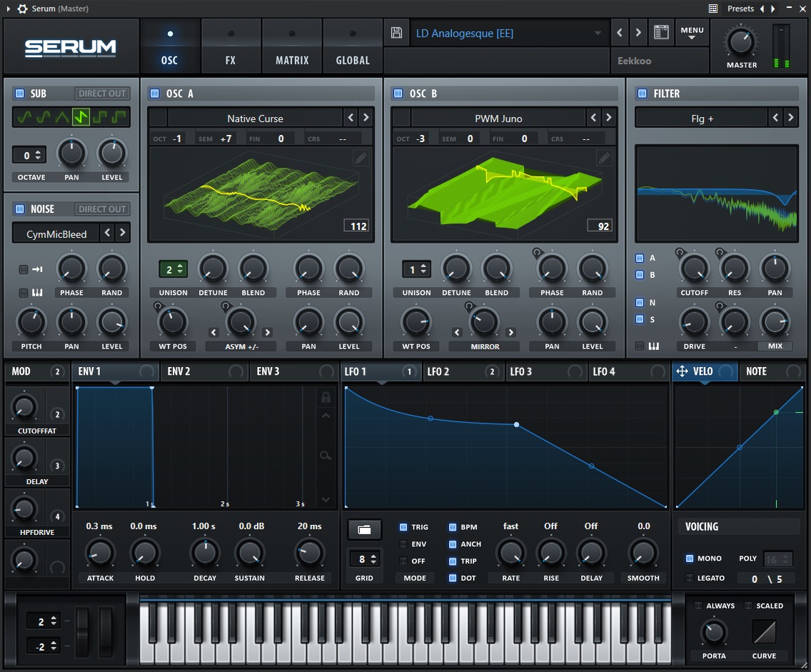Screen dimensions: 811x672
Task: Enable the LEGATO checkbox
Action: 690,578
